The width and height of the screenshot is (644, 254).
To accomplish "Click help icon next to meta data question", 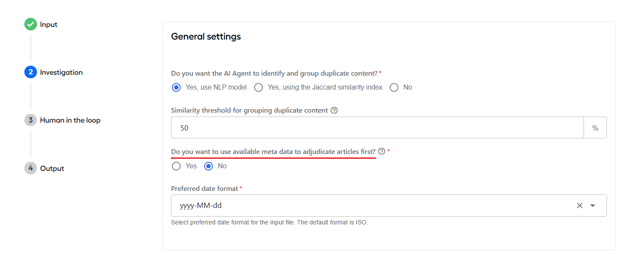I will point(382,151).
